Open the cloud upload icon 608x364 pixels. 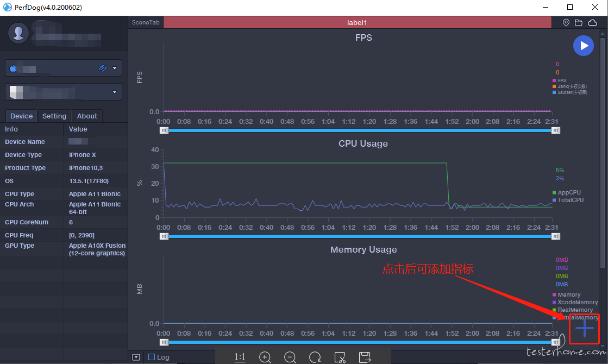[592, 23]
